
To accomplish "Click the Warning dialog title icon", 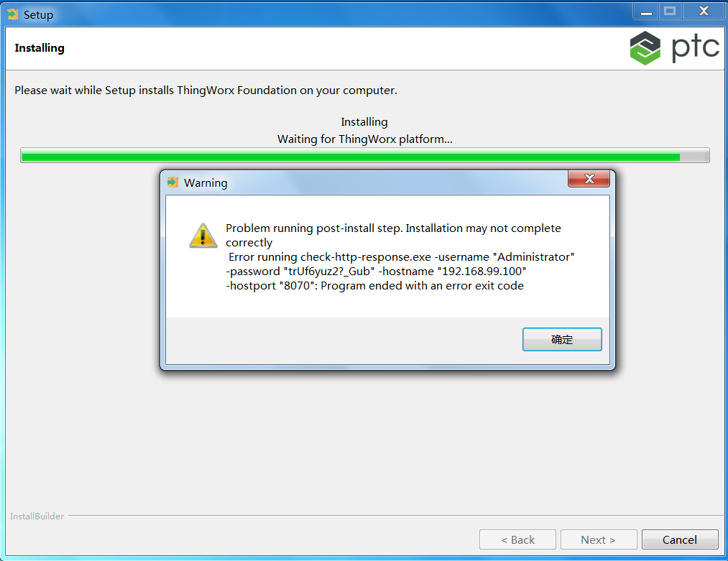I will tap(172, 182).
